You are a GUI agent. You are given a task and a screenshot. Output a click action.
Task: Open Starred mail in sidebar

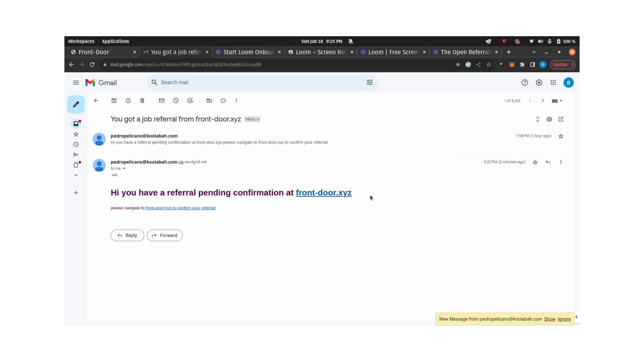76,134
